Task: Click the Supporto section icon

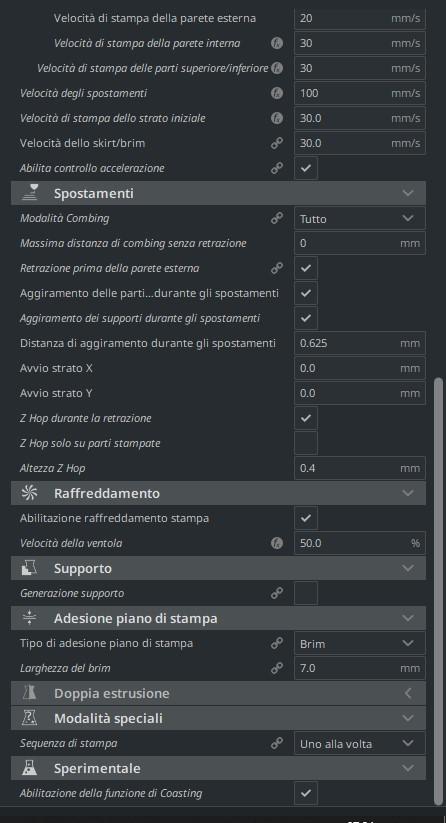Action: click(x=29, y=568)
